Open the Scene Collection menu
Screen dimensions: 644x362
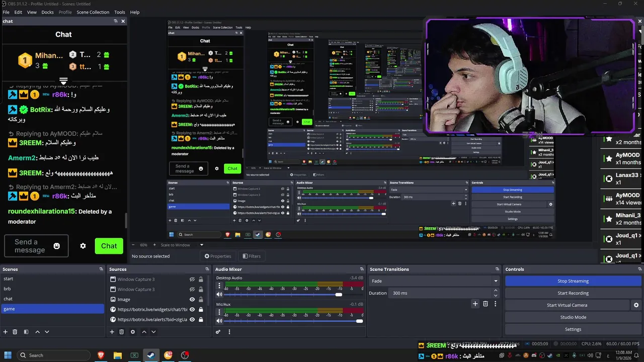(93, 12)
